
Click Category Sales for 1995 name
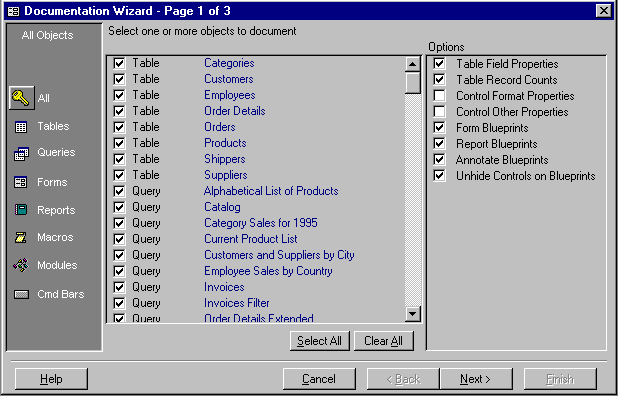(261, 223)
